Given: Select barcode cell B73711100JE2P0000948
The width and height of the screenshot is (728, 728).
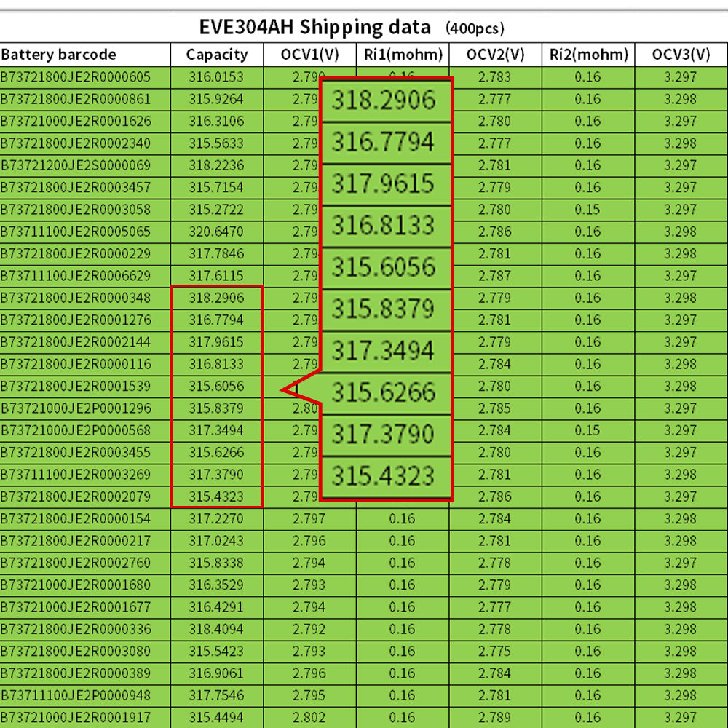Looking at the screenshot, I should [76, 695].
